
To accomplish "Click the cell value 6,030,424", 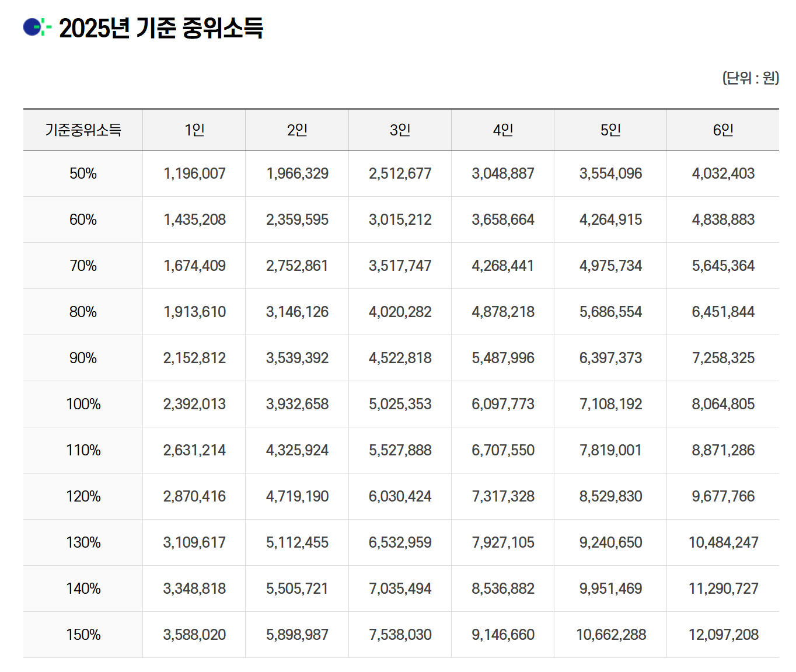I will (x=400, y=496).
